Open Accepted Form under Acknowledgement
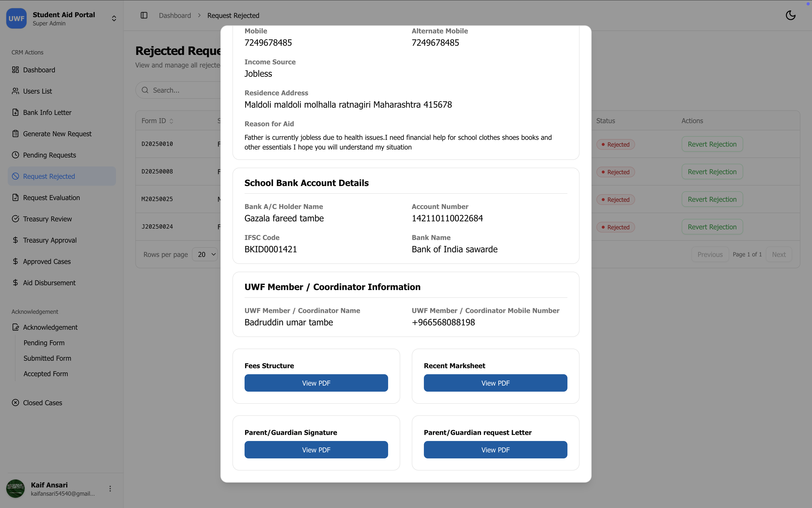This screenshot has width=812, height=508. tap(46, 374)
